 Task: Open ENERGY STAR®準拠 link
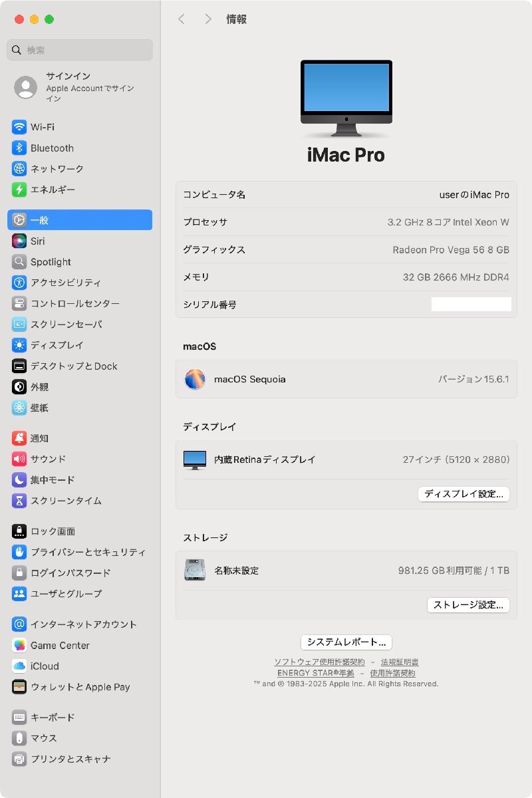coord(316,673)
